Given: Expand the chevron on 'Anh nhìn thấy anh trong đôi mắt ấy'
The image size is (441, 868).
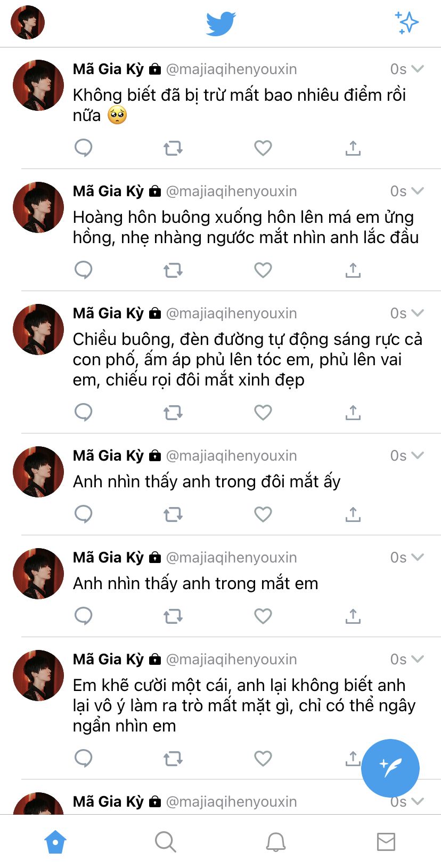Looking at the screenshot, I should click(418, 455).
